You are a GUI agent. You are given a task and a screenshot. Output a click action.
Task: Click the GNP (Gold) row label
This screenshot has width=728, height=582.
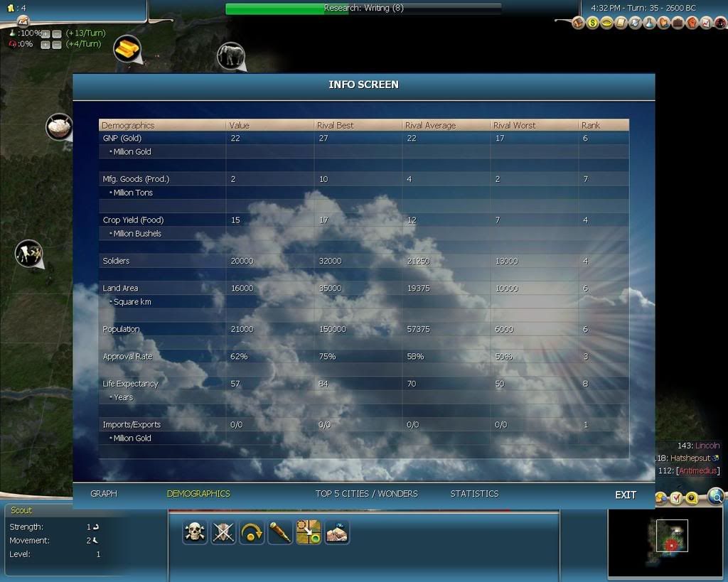[x=122, y=139]
